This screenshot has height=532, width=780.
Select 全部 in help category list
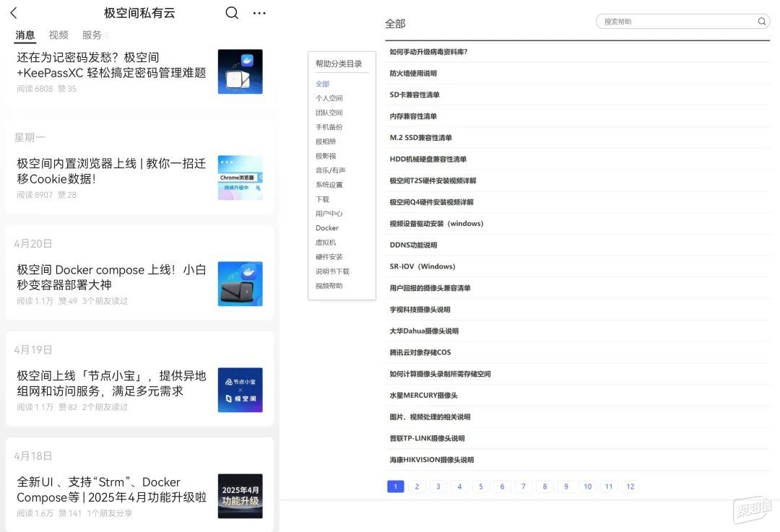tap(322, 84)
